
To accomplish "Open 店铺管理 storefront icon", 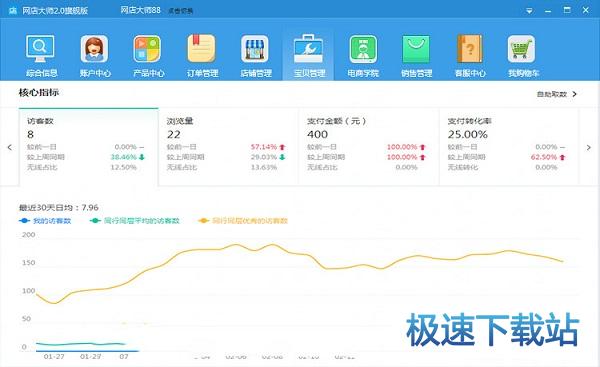I will [255, 49].
